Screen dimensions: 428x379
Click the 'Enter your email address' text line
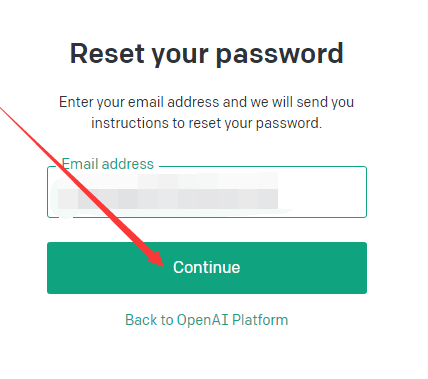(x=206, y=102)
